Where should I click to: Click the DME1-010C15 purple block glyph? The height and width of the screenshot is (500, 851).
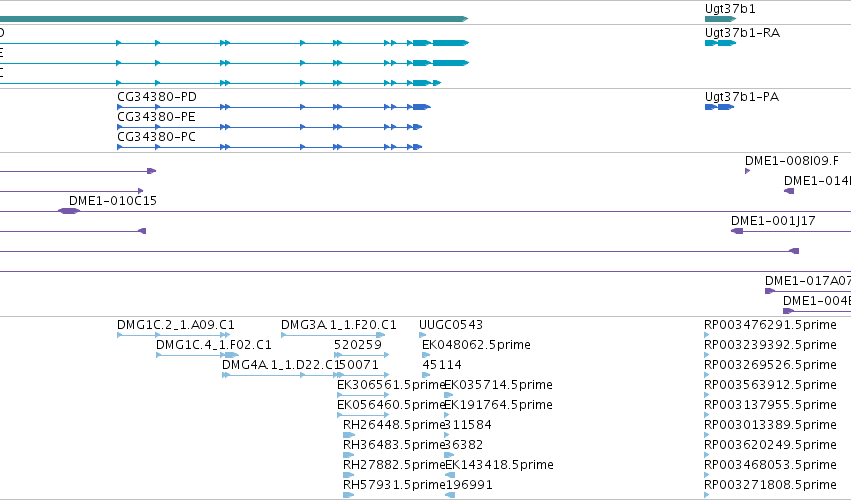tap(69, 211)
